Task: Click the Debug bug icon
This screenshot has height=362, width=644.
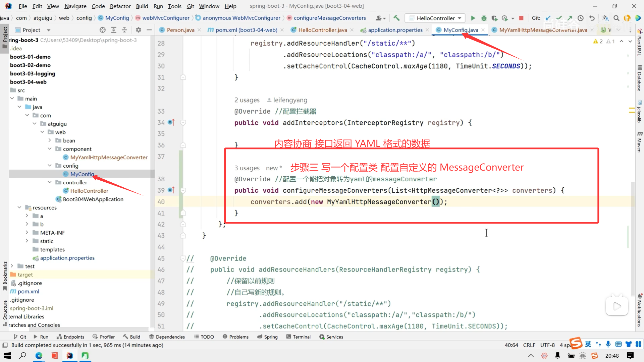Action: [x=484, y=18]
